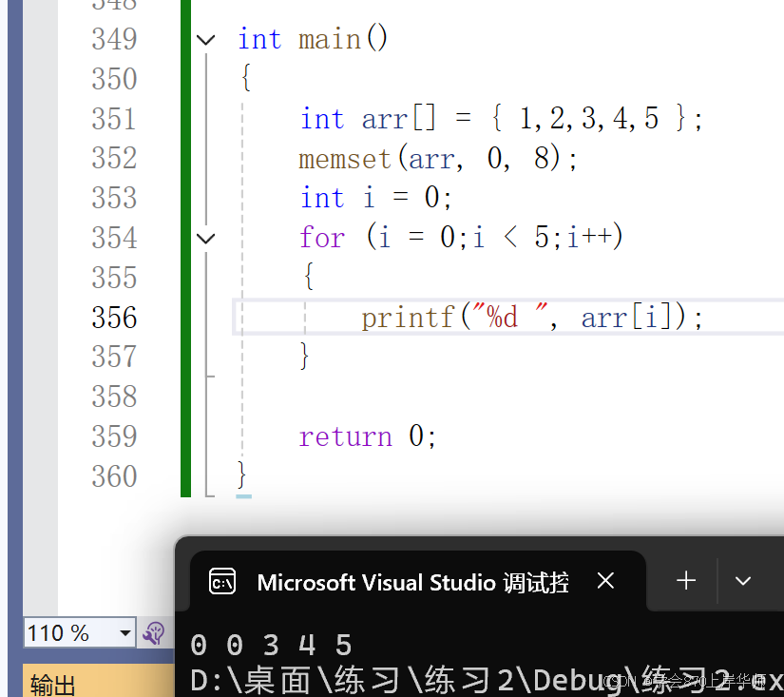
Task: Open the terminal tab dropdown chevron
Action: pyautogui.click(x=743, y=581)
